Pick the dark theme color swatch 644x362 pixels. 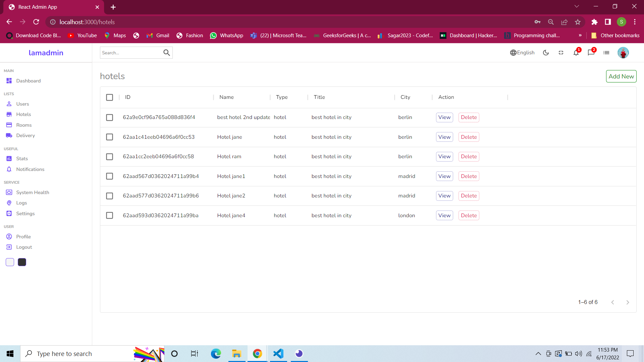(21, 262)
